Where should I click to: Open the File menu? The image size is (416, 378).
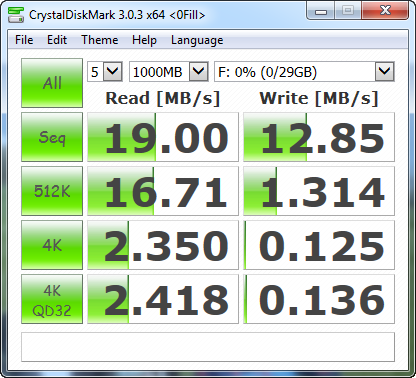point(24,40)
